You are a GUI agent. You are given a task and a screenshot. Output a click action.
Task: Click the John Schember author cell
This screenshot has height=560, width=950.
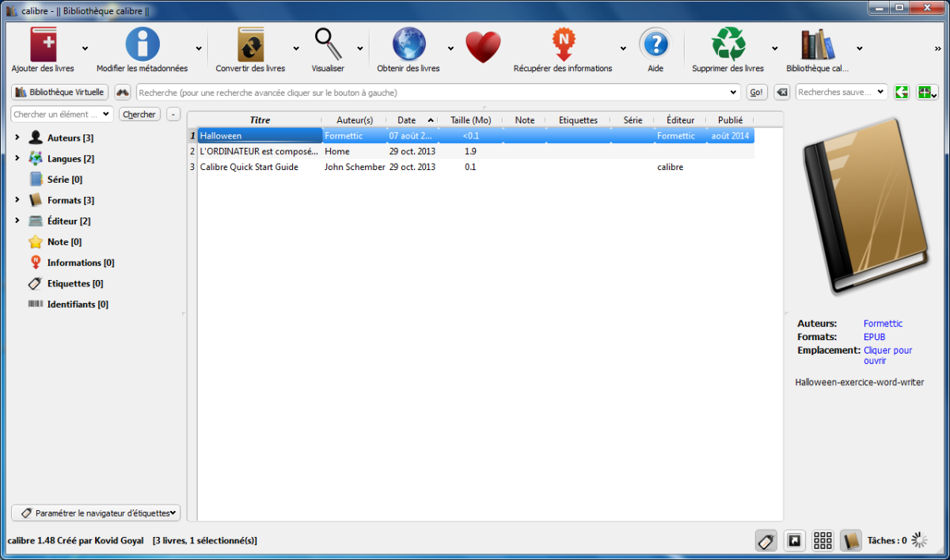click(355, 167)
